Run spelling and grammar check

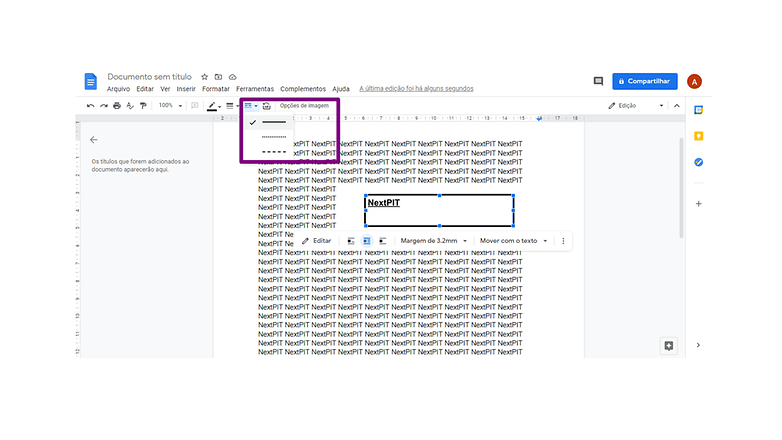[x=130, y=106]
